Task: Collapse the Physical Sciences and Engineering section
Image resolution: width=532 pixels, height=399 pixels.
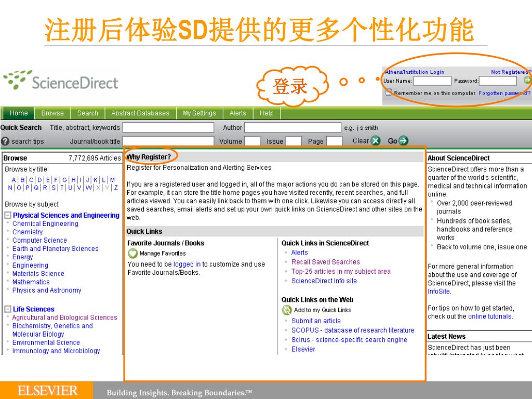Action: point(8,216)
